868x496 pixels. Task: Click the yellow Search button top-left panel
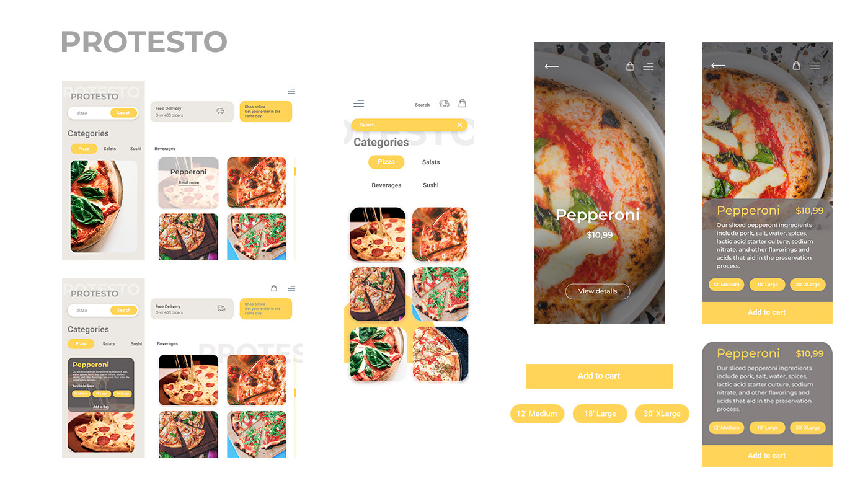124,113
